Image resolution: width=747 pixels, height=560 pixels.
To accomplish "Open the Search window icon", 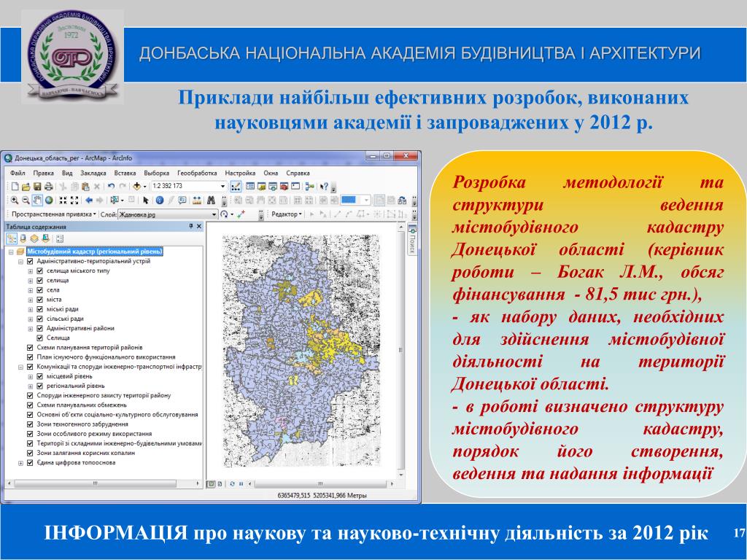I will (273, 186).
